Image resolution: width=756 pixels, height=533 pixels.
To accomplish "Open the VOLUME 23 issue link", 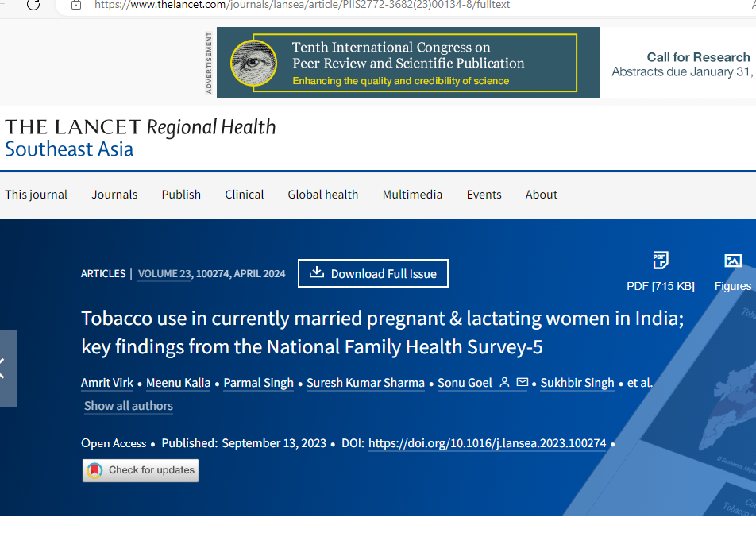I will coord(164,272).
